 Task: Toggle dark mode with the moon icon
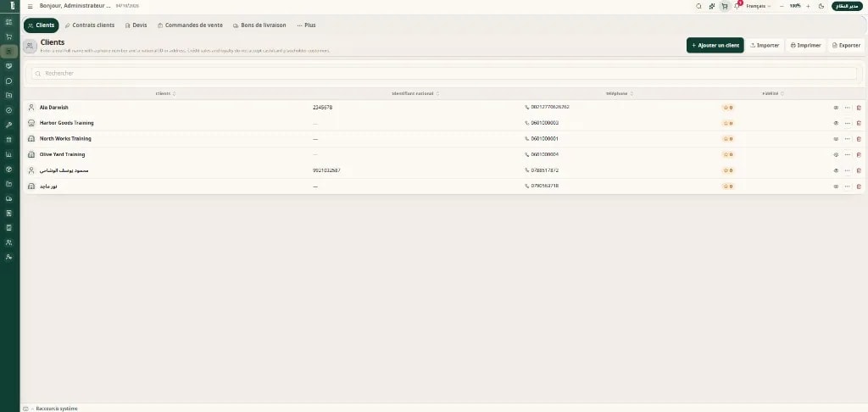click(821, 6)
